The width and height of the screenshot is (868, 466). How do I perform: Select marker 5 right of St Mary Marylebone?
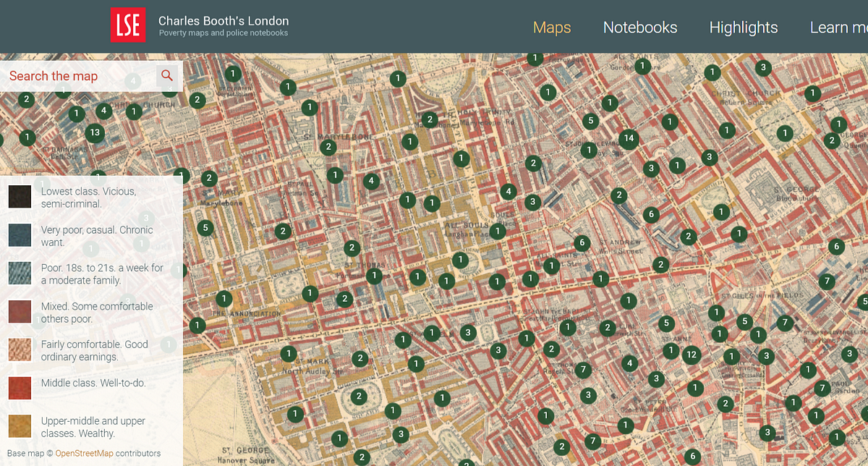pyautogui.click(x=205, y=228)
